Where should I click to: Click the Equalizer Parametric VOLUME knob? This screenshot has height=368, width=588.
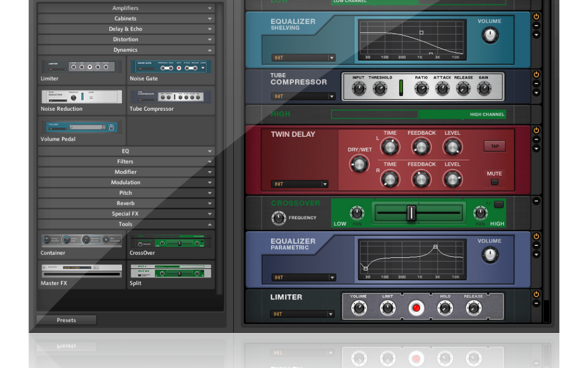tap(490, 255)
